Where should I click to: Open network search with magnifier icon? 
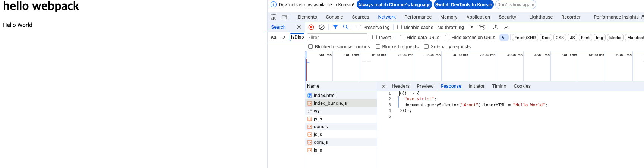tap(346, 27)
